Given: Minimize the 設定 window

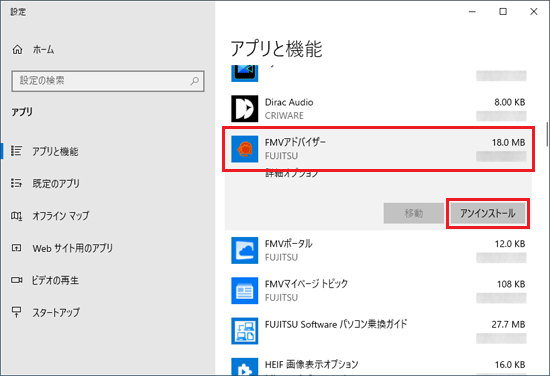Looking at the screenshot, I should tap(472, 12).
